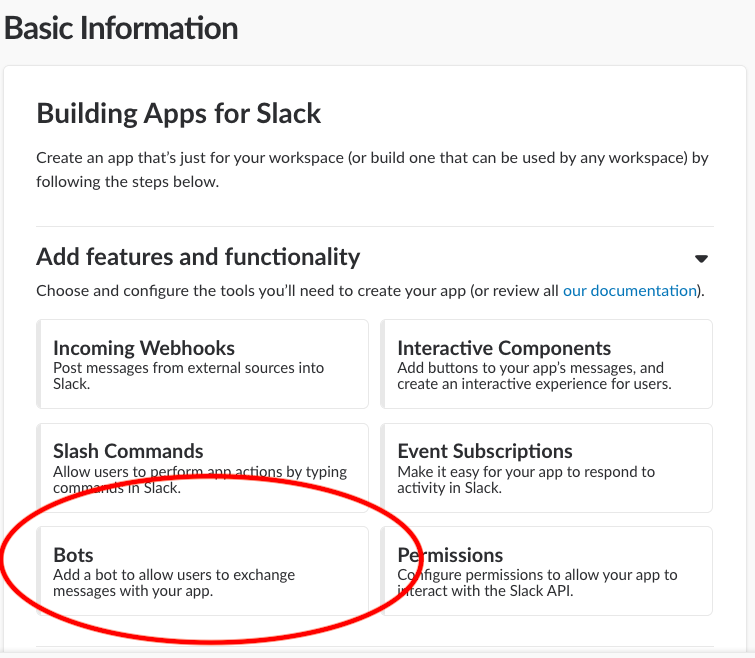Image resolution: width=755 pixels, height=658 pixels.
Task: Choose the Event Subscriptions title
Action: pos(485,451)
